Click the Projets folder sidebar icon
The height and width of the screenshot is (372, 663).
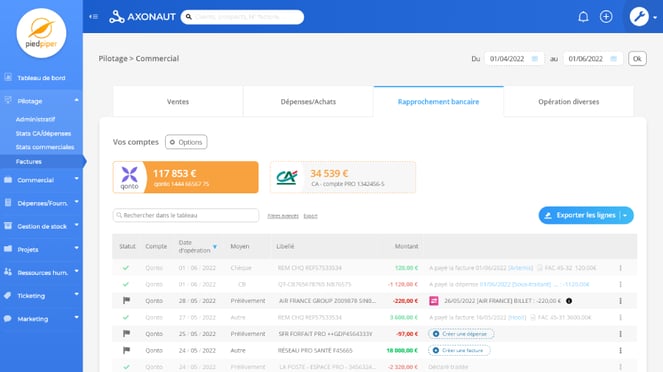tap(8, 249)
